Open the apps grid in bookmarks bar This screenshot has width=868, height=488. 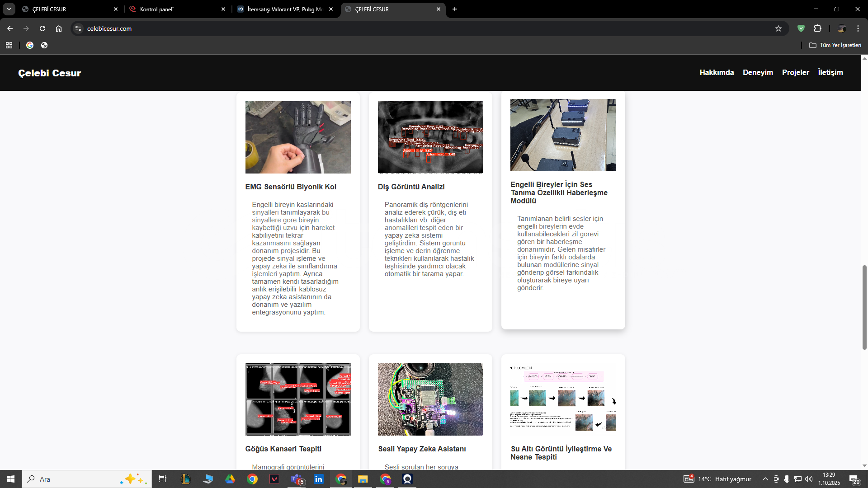9,45
